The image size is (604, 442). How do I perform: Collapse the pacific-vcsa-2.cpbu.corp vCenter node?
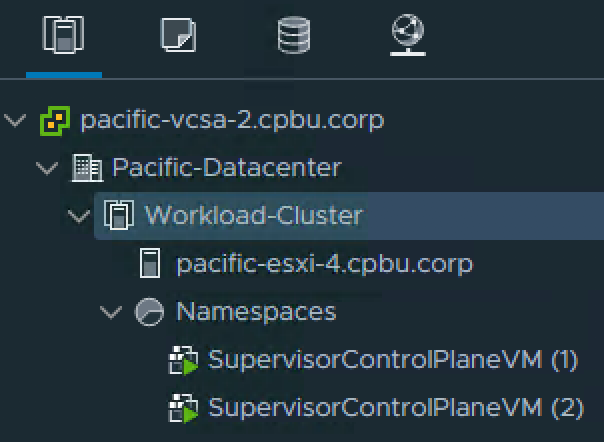click(x=15, y=121)
